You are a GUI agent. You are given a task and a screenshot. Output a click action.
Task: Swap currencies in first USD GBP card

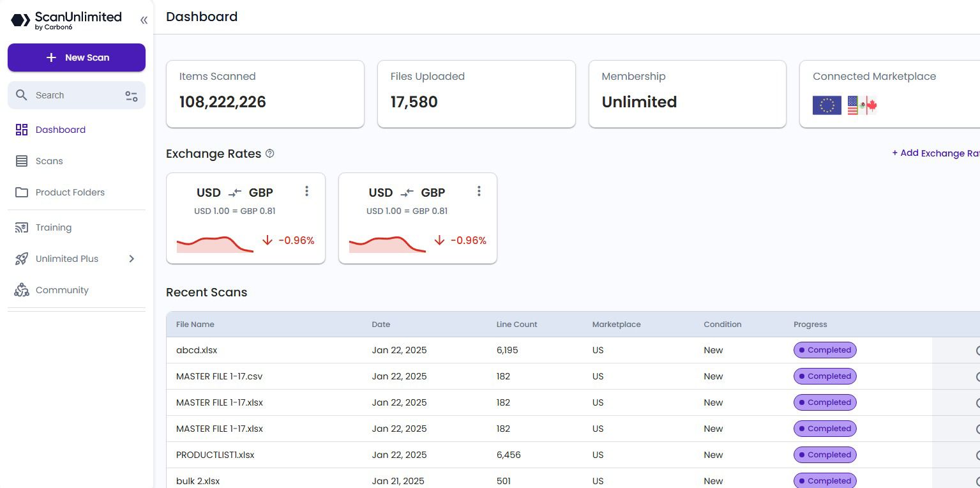point(235,193)
